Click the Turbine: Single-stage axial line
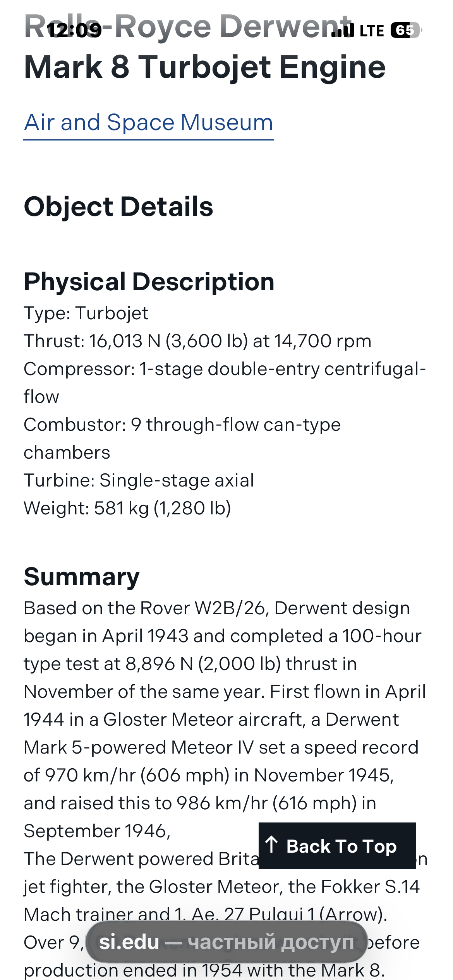The width and height of the screenshot is (453, 980). [x=139, y=480]
